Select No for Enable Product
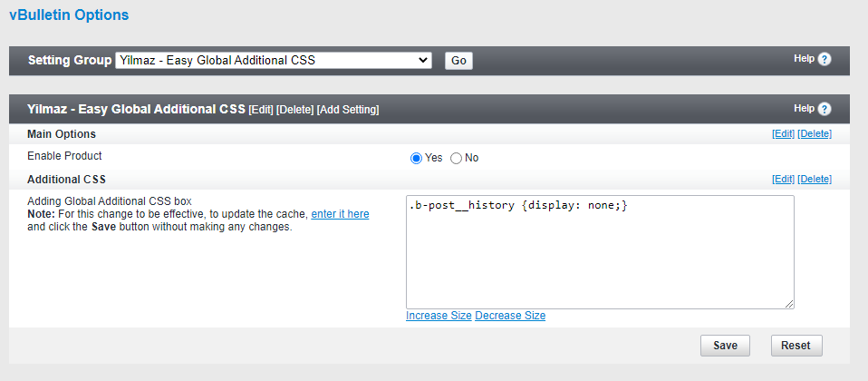Image resolution: width=868 pixels, height=381 pixels. coord(456,158)
